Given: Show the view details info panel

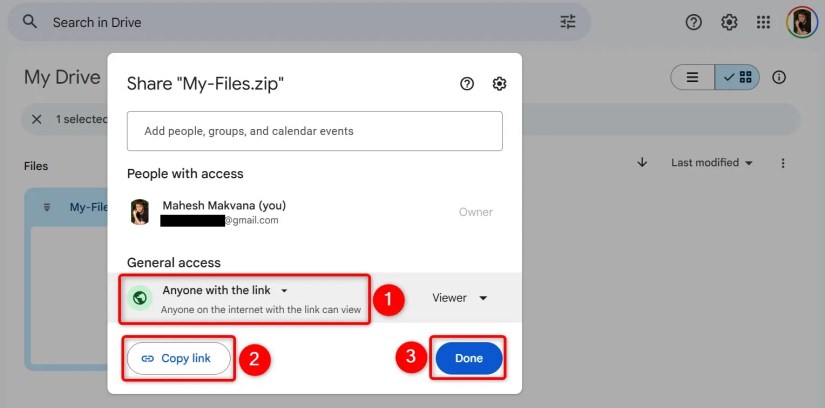Looking at the screenshot, I should coord(779,77).
